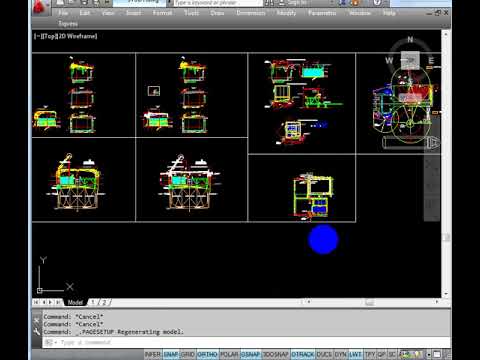Go to last layout tab arrow

58,302
